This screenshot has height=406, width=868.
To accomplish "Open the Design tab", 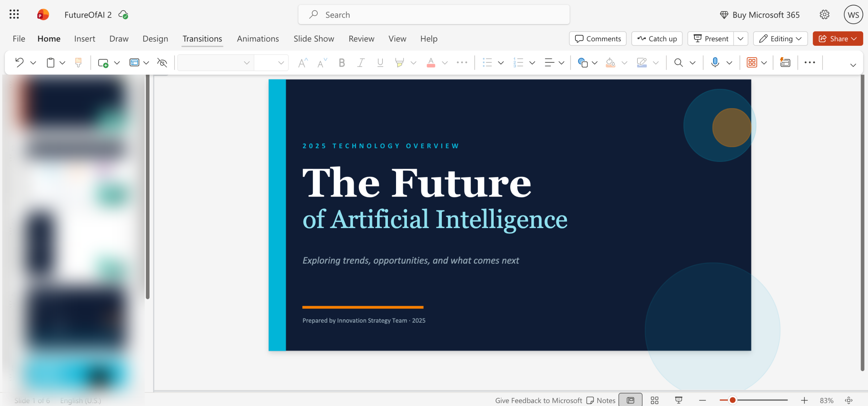I will point(155,39).
